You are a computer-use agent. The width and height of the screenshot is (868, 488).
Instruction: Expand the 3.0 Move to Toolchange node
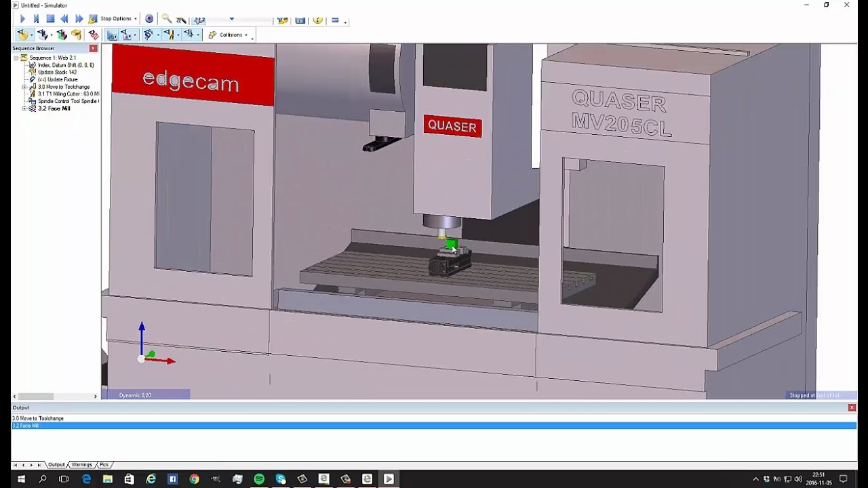point(24,87)
